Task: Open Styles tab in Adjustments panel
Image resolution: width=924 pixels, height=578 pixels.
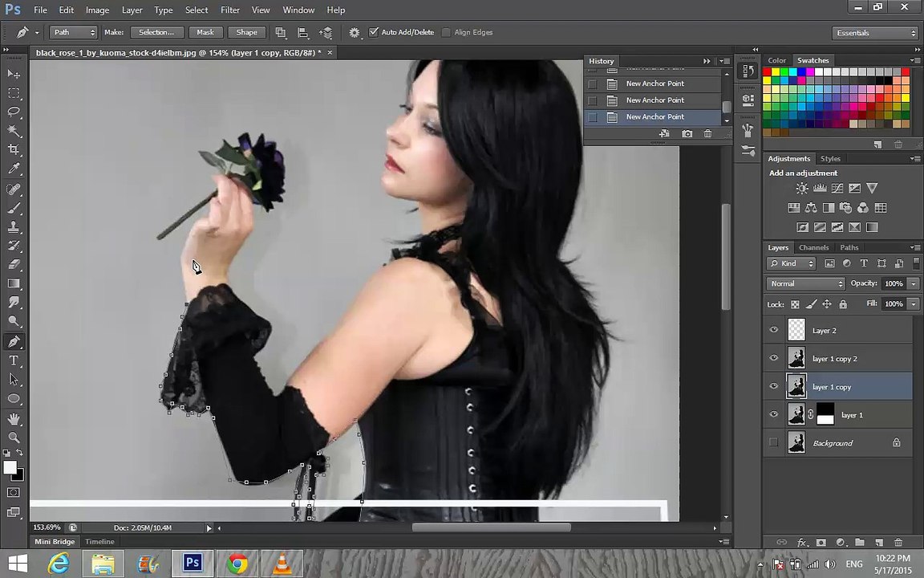Action: (x=830, y=159)
